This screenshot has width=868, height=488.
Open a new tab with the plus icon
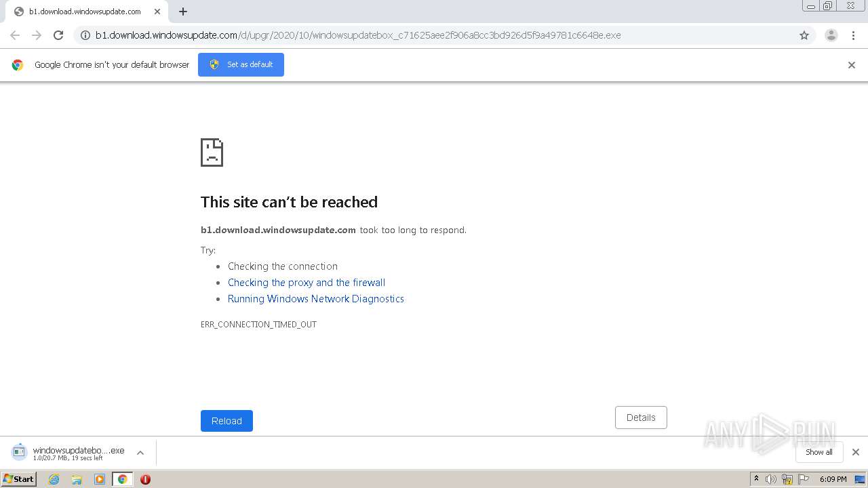coord(183,12)
